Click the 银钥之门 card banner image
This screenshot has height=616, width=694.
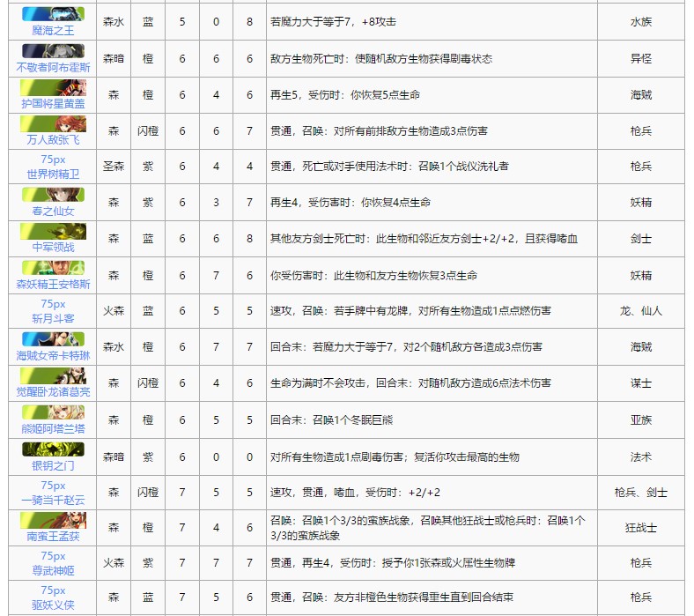pyautogui.click(x=53, y=448)
